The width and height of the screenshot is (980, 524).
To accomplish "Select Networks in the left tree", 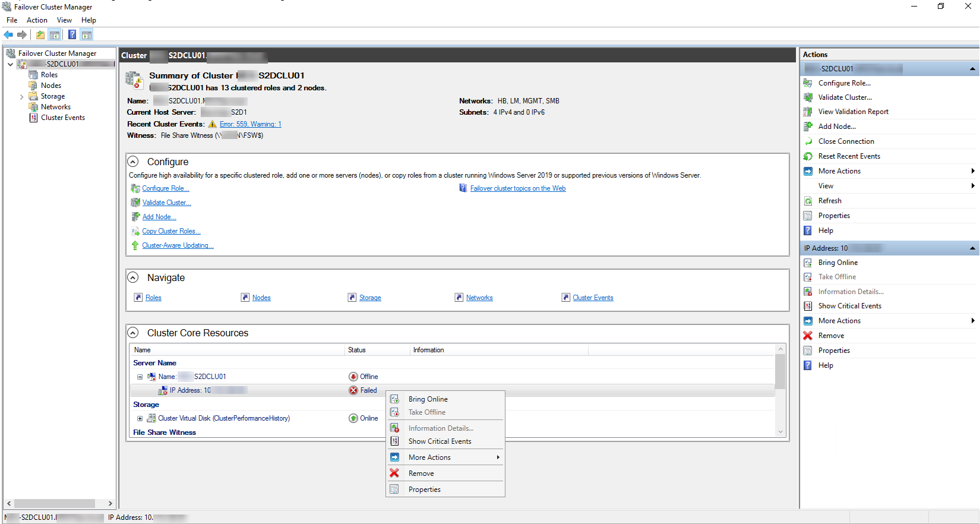I will pos(56,107).
